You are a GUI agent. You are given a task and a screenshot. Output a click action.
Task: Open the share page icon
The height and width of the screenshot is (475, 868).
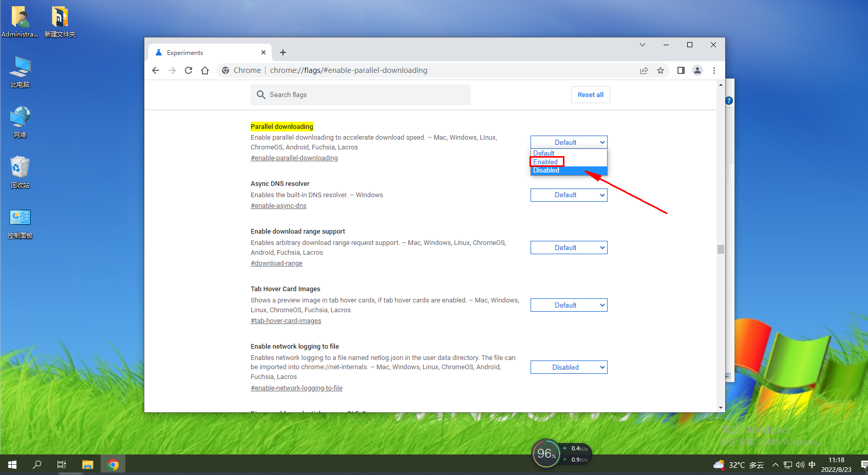click(x=644, y=70)
